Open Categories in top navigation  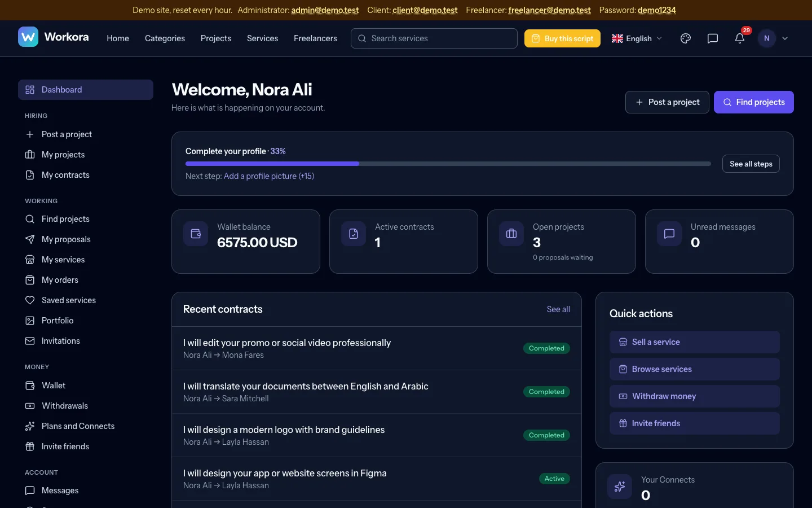pyautogui.click(x=165, y=38)
